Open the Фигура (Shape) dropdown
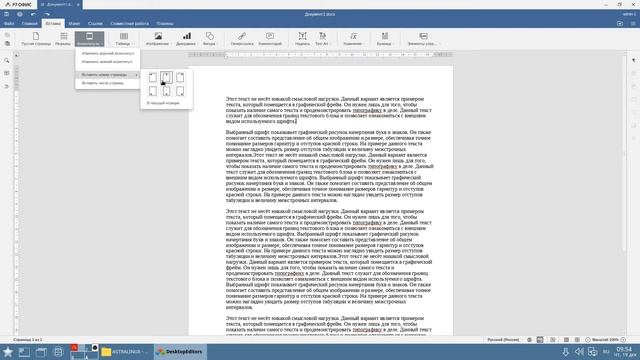640x360 pixels. point(209,39)
